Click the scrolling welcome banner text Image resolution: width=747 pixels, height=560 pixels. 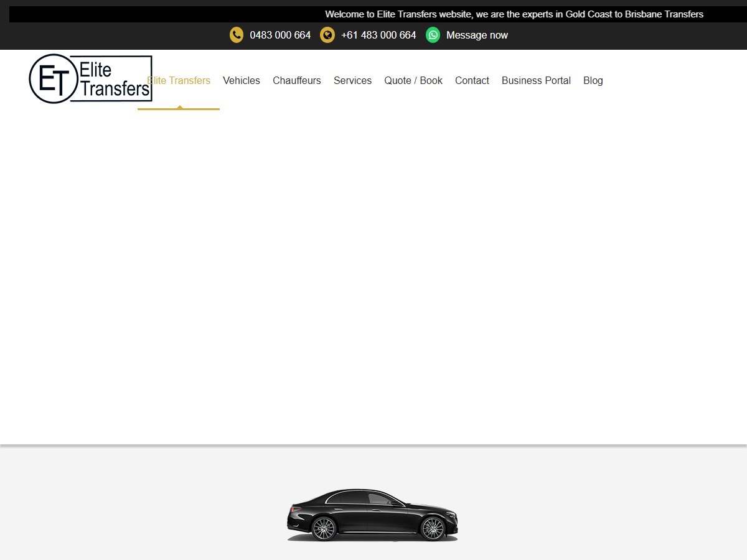[x=514, y=14]
